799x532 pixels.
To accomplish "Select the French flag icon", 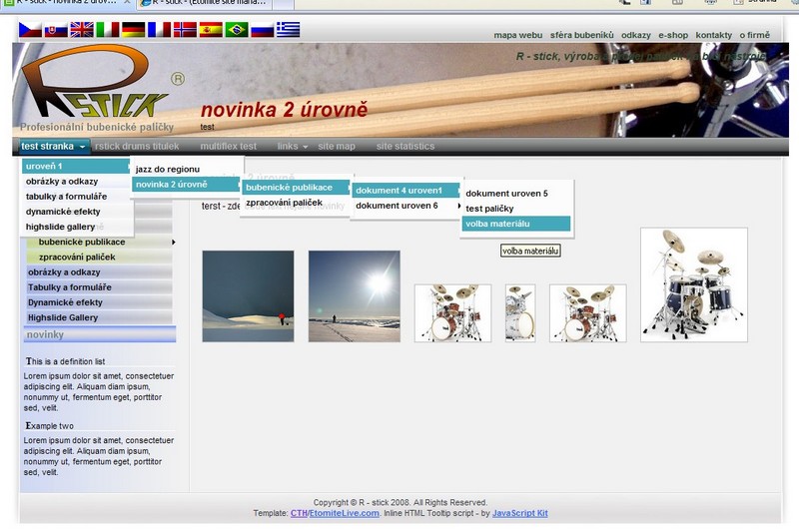I will (x=159, y=30).
